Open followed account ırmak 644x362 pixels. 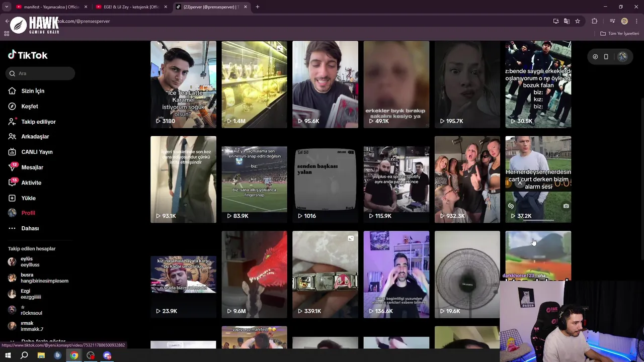tap(25, 326)
